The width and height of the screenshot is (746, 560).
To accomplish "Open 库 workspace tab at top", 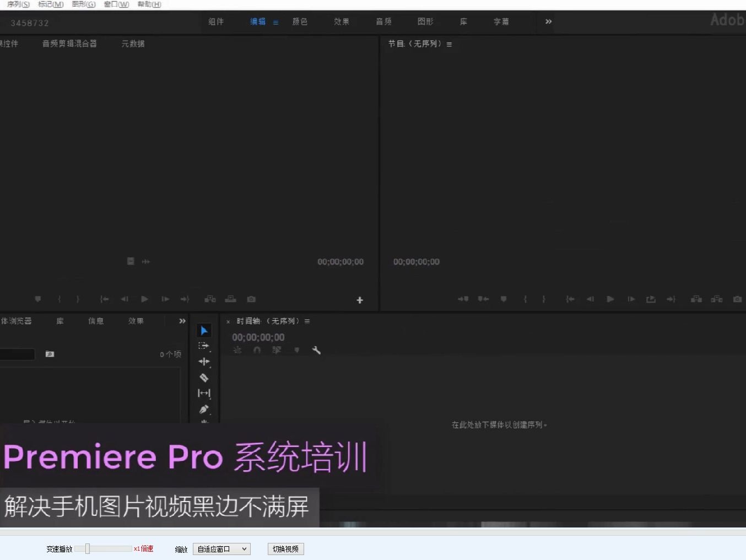I will point(463,21).
